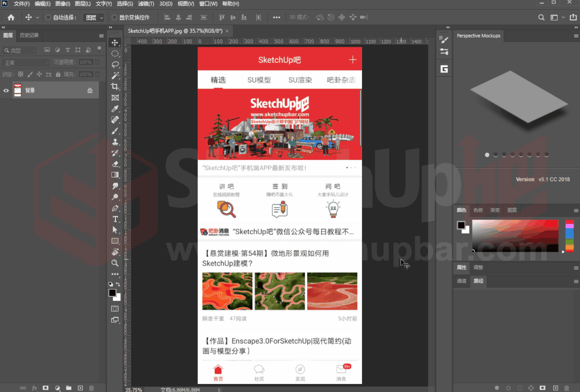Open the 文件(F) menu
This screenshot has height=392, width=580.
(x=21, y=4)
